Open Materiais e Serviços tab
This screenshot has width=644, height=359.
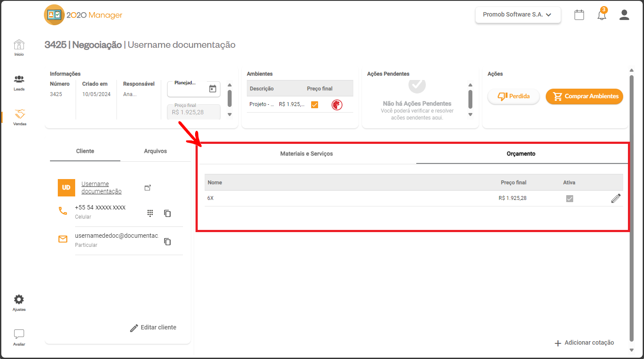pyautogui.click(x=306, y=154)
